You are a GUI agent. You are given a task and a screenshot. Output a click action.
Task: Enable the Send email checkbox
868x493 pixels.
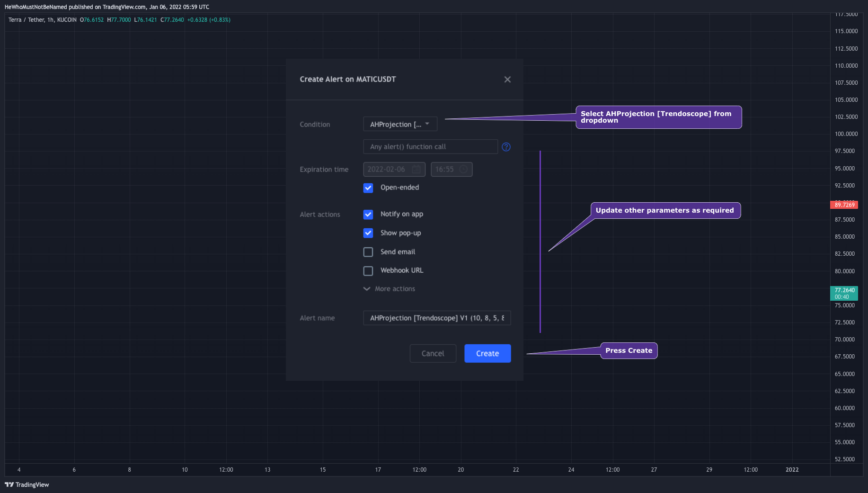[x=368, y=252]
